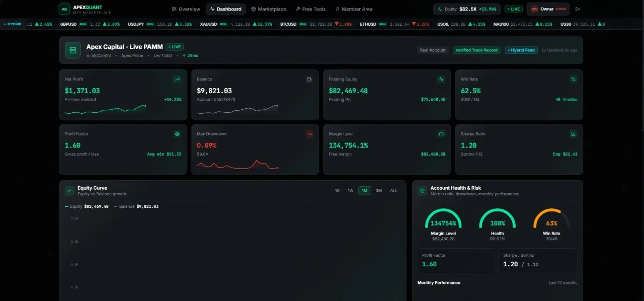Click the Max Drawdown 0.09% value
Viewport: 644px width, 301px height.
(x=207, y=145)
